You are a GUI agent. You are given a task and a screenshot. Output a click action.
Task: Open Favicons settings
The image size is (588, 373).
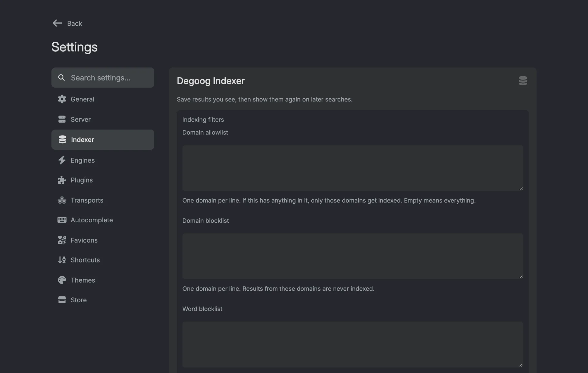[103, 240]
